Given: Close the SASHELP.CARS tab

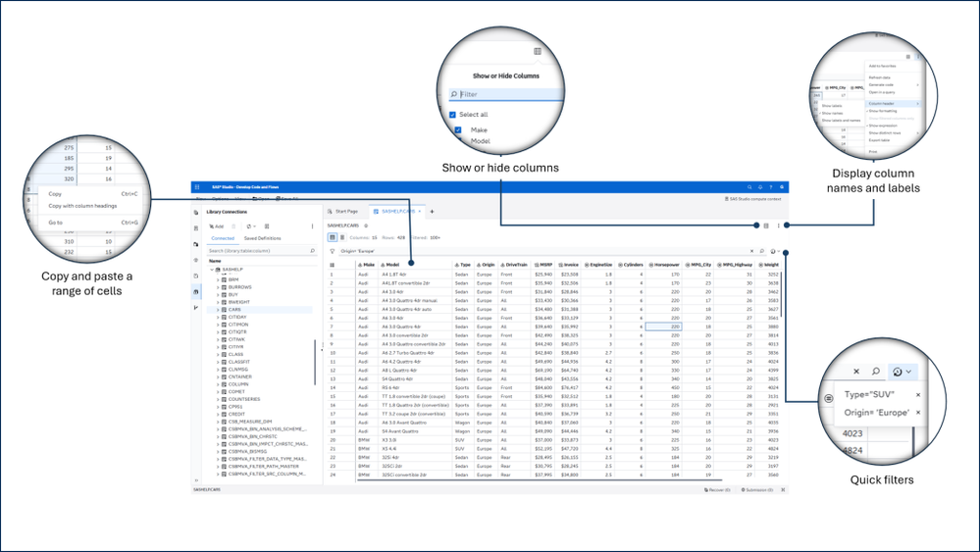Looking at the screenshot, I should (420, 212).
